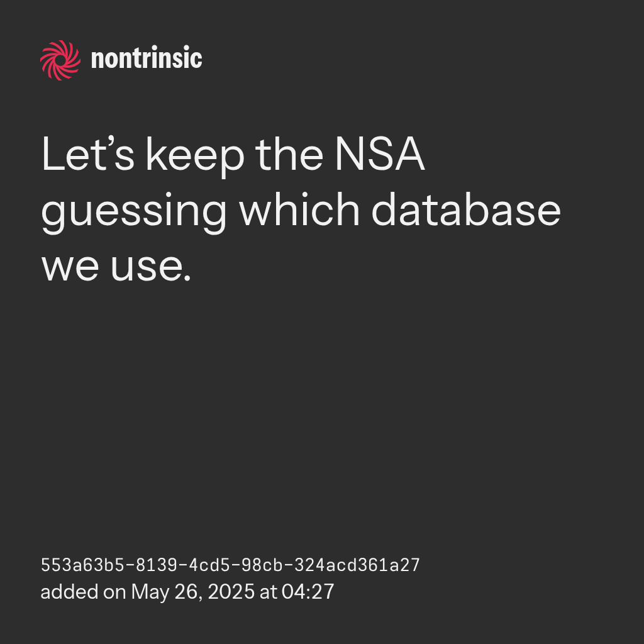The height and width of the screenshot is (644, 644).
Task: Select the UUID string starting 553a63b5
Action: (x=230, y=565)
